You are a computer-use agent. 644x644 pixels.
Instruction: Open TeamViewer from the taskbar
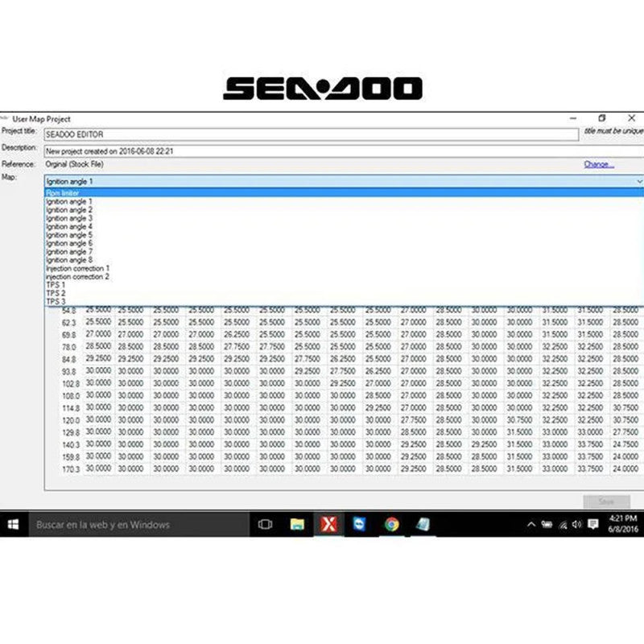360,525
